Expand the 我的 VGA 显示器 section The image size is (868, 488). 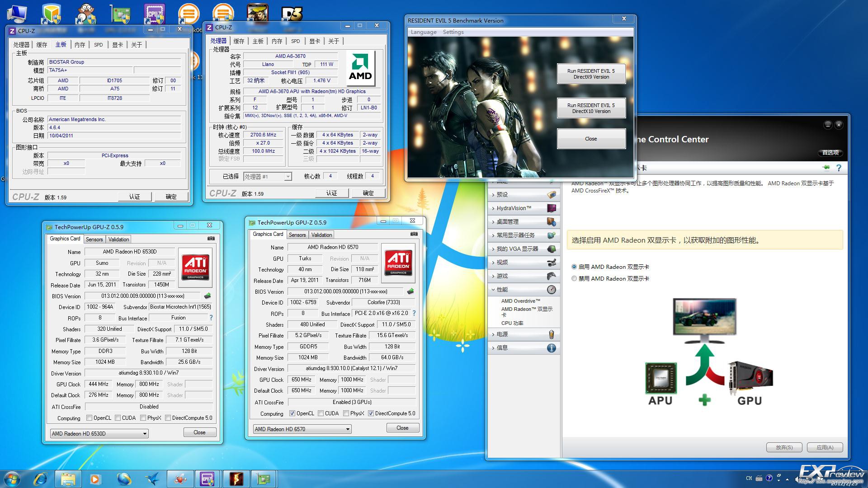[x=524, y=249]
